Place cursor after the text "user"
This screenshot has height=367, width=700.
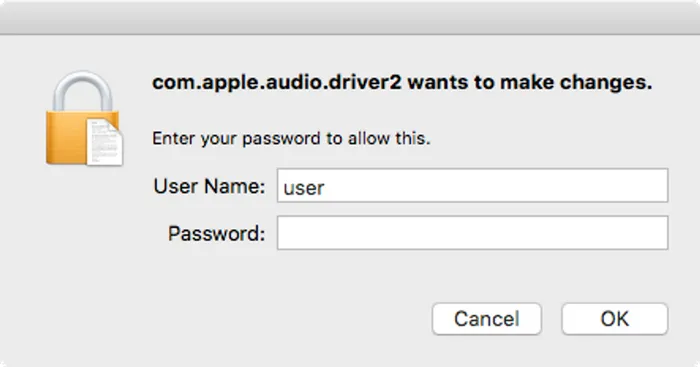tap(325, 188)
